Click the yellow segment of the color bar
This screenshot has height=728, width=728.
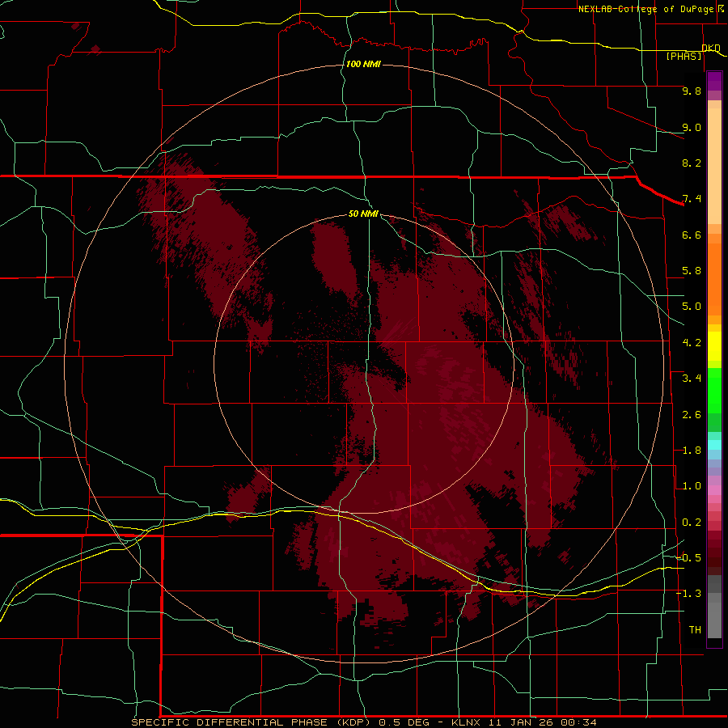[x=714, y=346]
